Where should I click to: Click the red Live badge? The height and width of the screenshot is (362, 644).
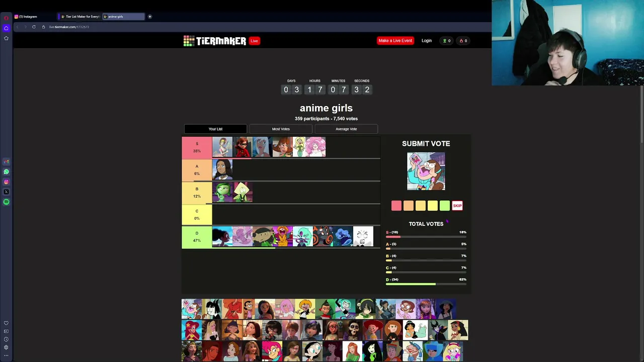pos(254,41)
